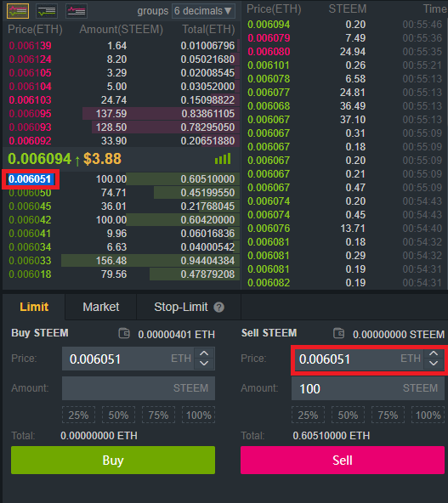448x503 pixels.
Task: Decrease buy price with down arrow
Action: 204,364
